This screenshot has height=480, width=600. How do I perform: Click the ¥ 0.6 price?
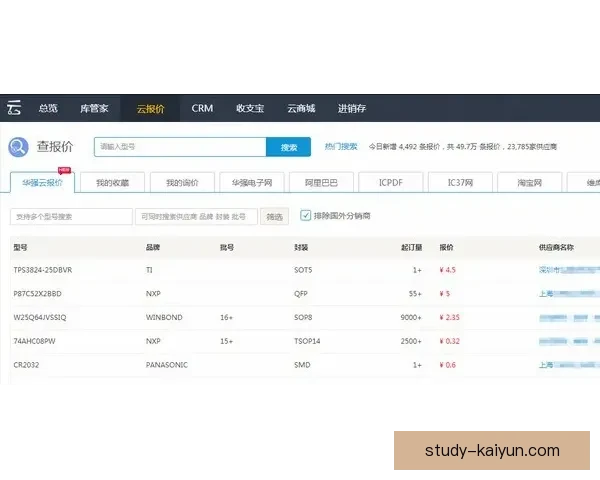448,365
